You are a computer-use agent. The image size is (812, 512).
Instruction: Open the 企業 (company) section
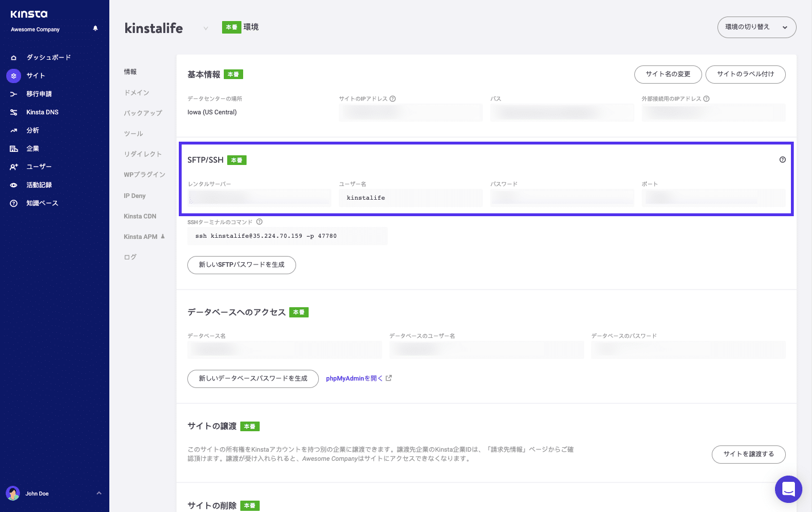coord(32,148)
